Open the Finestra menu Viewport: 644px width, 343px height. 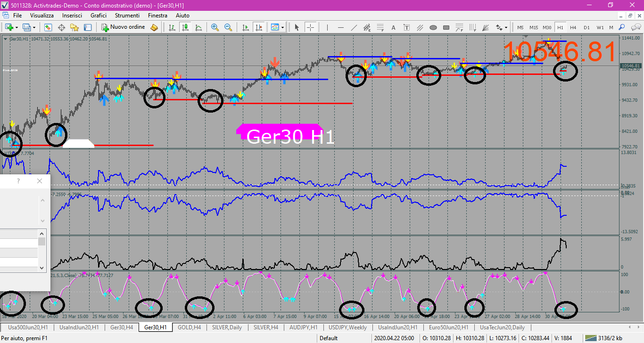pyautogui.click(x=157, y=16)
